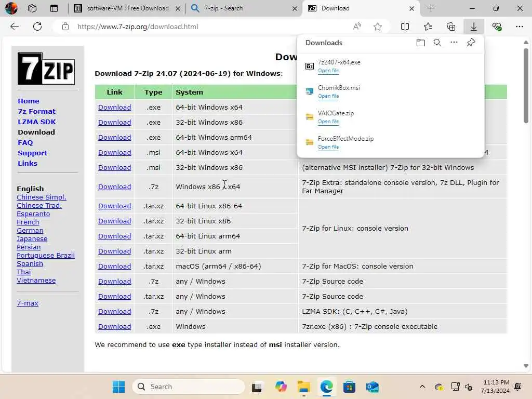532x399 pixels.
Task: Open Support in the sidebar
Action: (33, 153)
